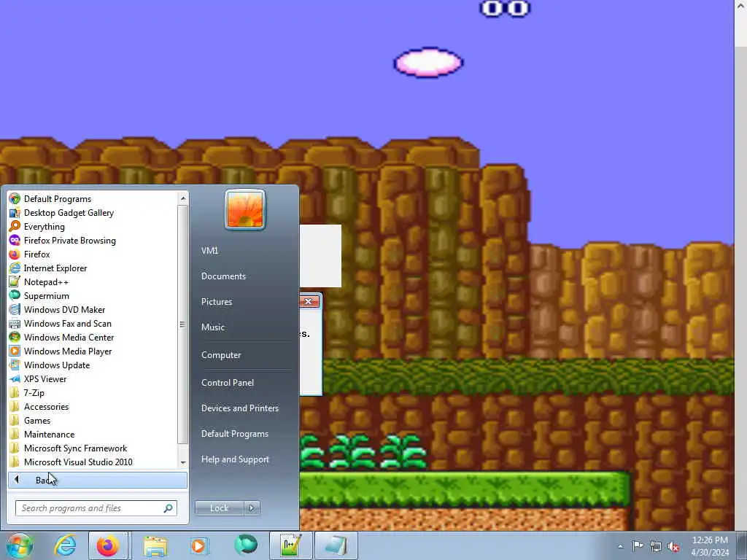Viewport: 747px width, 560px height.
Task: Open the VM1 user folder
Action: tap(209, 251)
